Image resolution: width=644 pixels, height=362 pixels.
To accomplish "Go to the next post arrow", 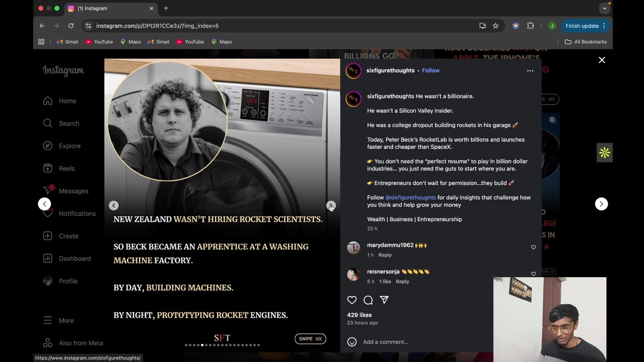I will click(601, 204).
